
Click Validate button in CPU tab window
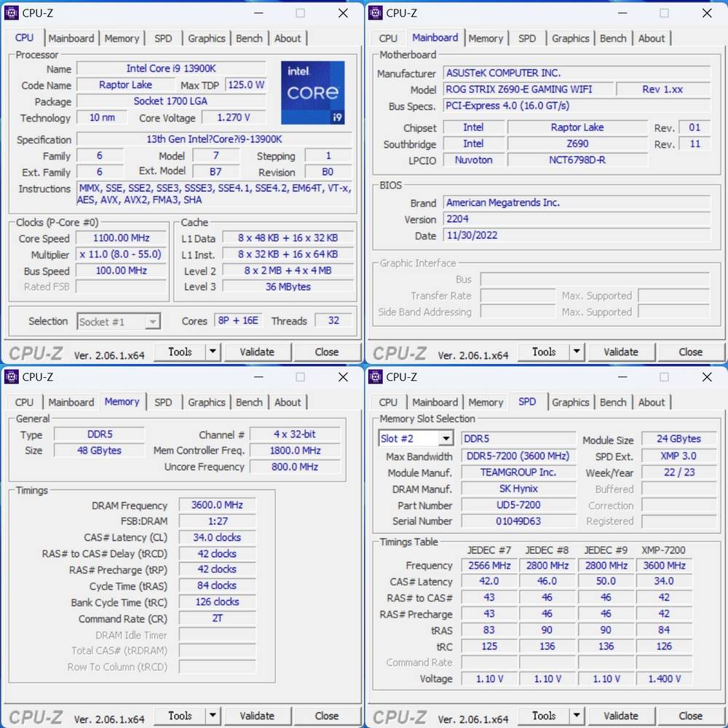(x=257, y=352)
